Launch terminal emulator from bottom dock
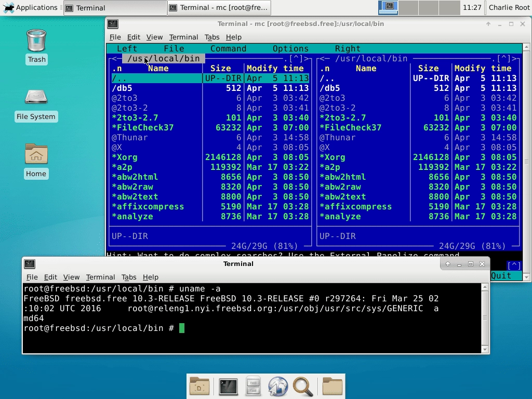The width and height of the screenshot is (532, 399). [228, 387]
